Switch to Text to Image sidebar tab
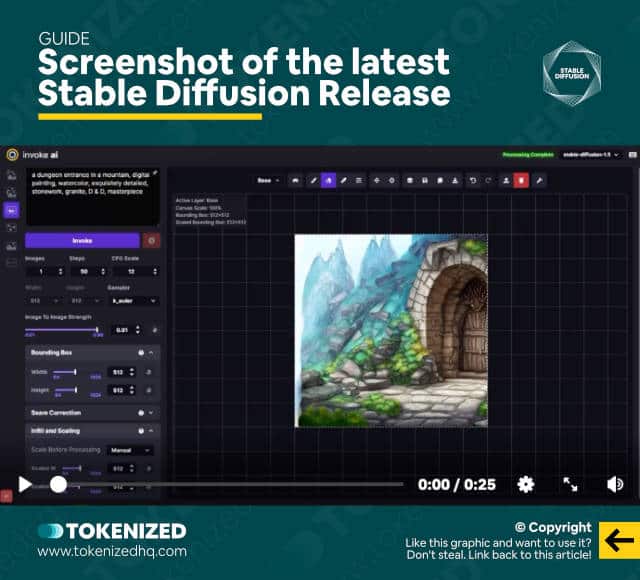This screenshot has height=580, width=640. [x=11, y=175]
